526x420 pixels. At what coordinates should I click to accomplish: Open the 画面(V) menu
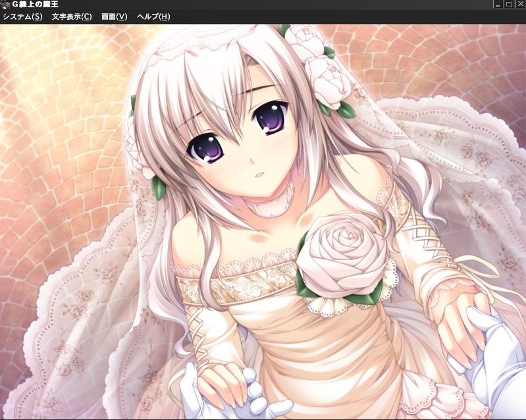(x=115, y=16)
